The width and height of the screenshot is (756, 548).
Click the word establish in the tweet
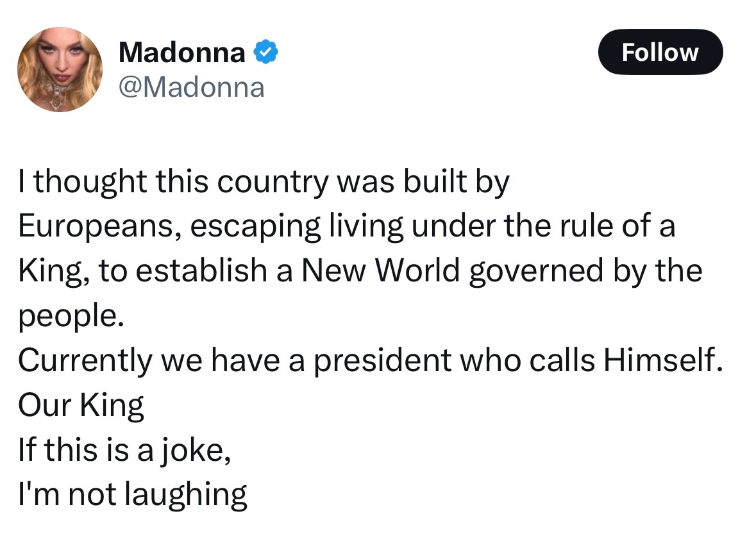201,270
